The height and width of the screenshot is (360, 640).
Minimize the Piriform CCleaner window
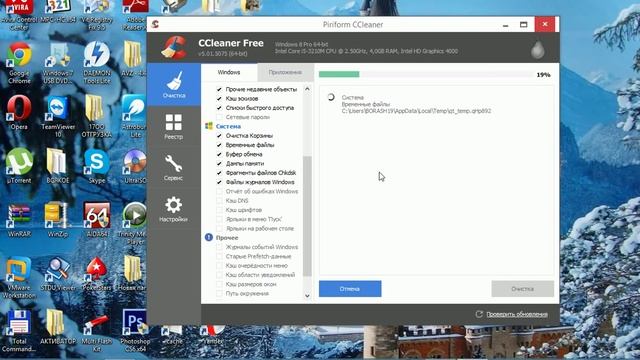tap(505, 25)
